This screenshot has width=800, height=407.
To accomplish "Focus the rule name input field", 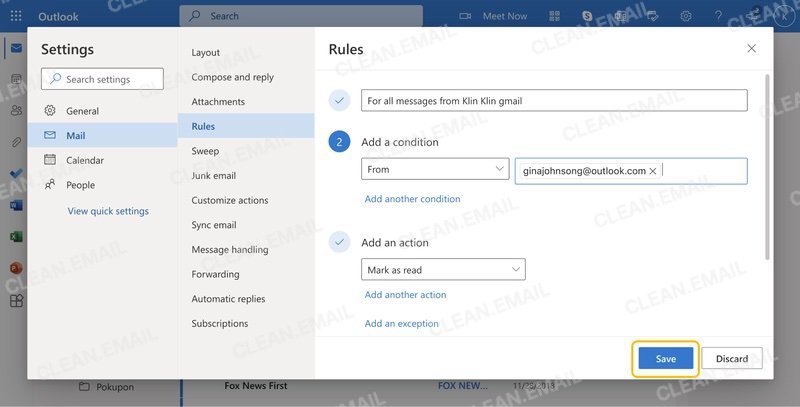I will pos(554,100).
